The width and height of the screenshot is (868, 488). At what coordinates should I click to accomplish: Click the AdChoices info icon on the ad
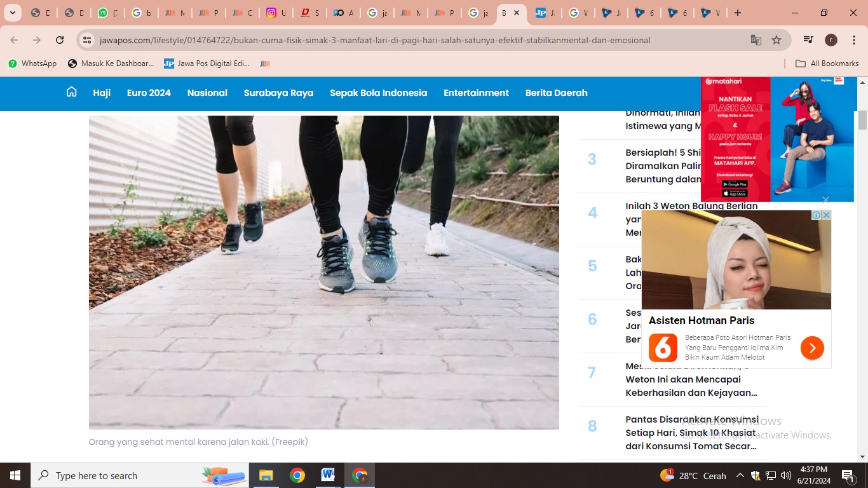tap(817, 215)
